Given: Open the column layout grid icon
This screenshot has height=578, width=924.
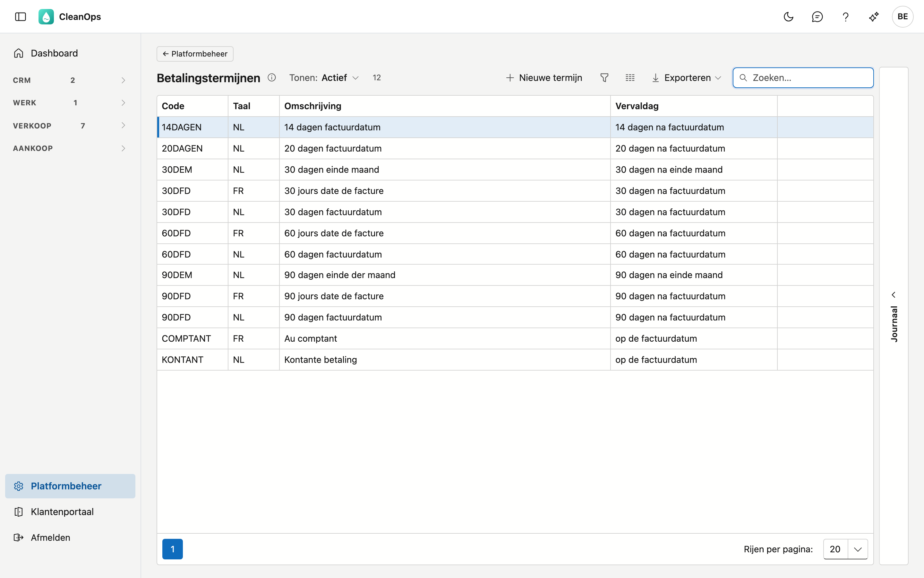Looking at the screenshot, I should click(630, 78).
